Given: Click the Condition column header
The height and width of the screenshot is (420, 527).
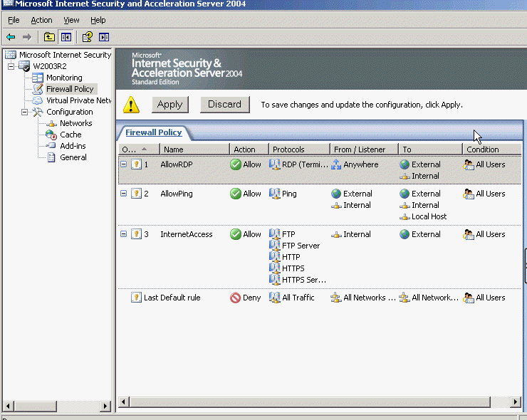Looking at the screenshot, I should click(x=491, y=149).
